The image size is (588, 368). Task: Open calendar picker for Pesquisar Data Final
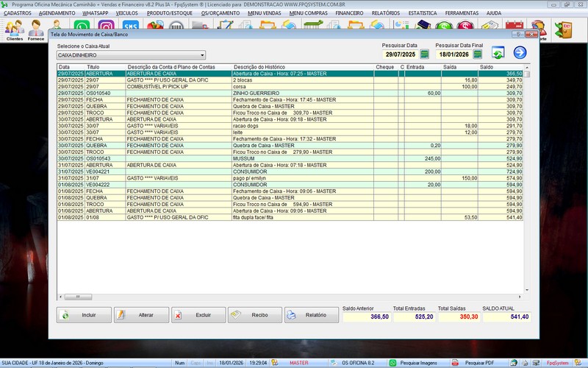[x=477, y=54]
